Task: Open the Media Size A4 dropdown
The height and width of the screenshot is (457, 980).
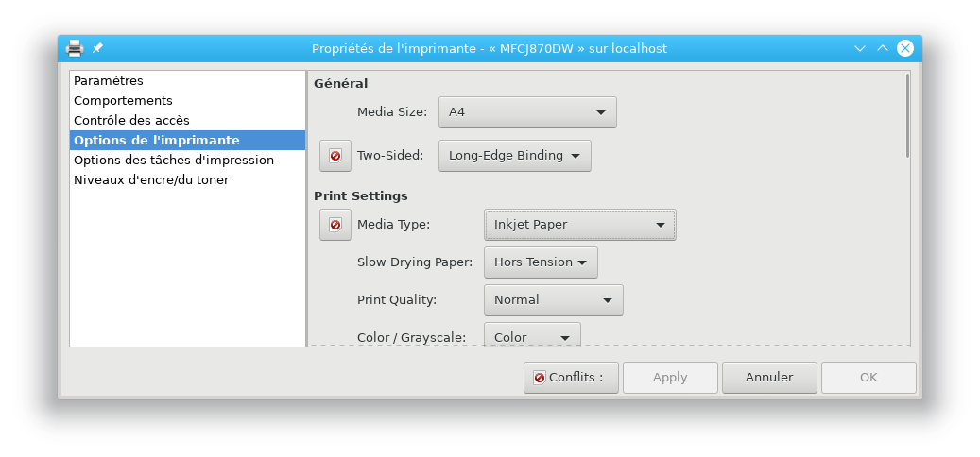Action: [527, 112]
